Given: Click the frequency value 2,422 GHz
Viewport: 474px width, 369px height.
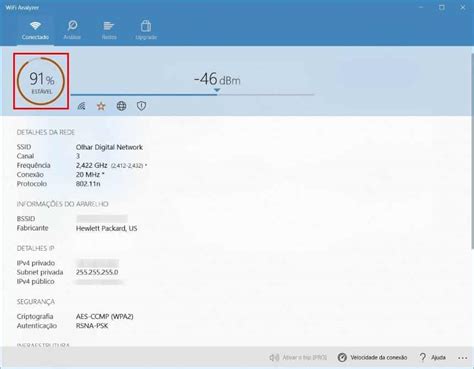Looking at the screenshot, I should 91,165.
